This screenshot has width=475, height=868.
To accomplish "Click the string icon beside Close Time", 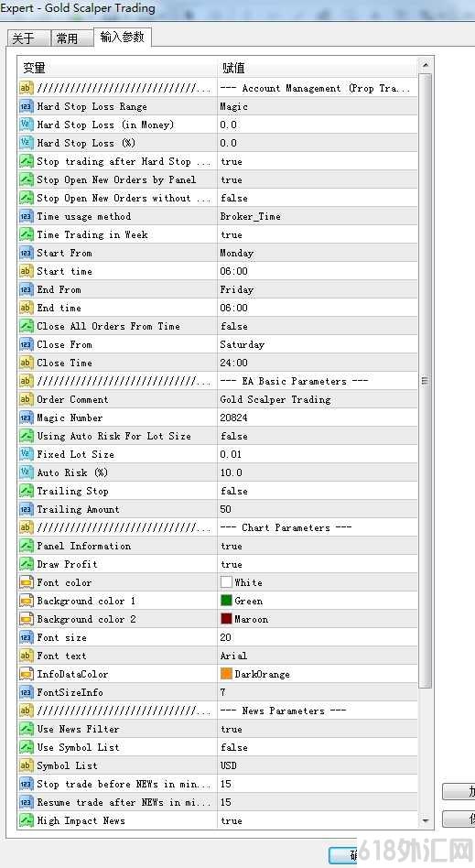I will [26, 363].
